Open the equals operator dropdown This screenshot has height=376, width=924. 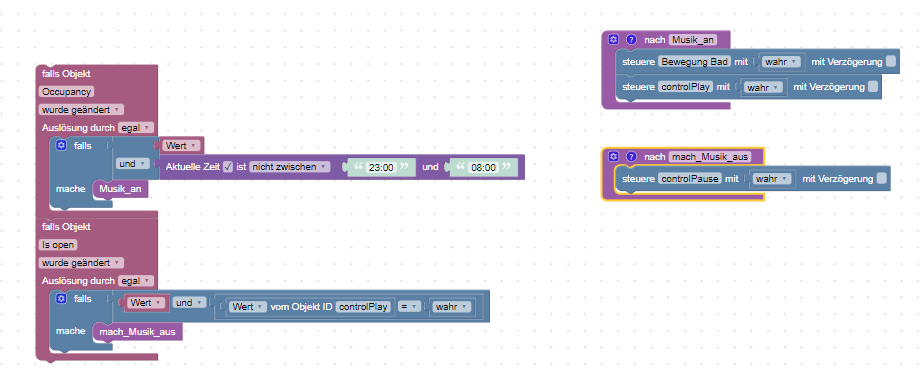pos(410,306)
